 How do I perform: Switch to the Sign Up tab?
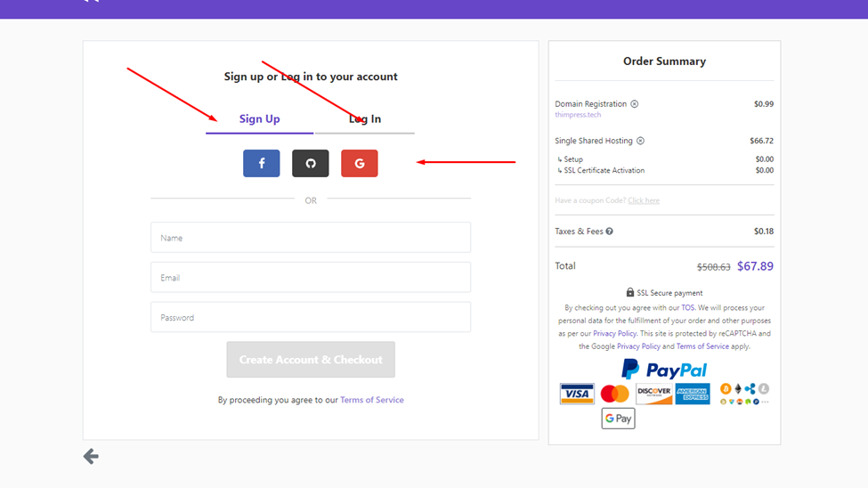(260, 119)
